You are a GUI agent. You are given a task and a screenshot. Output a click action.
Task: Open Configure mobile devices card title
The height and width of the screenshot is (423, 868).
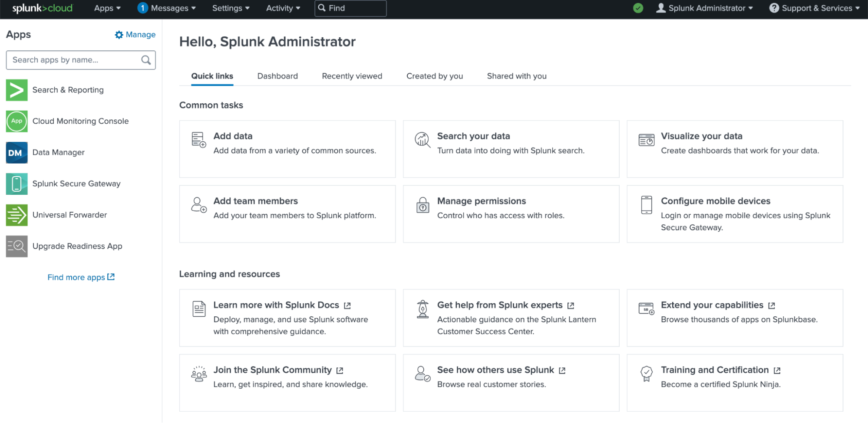(x=716, y=201)
